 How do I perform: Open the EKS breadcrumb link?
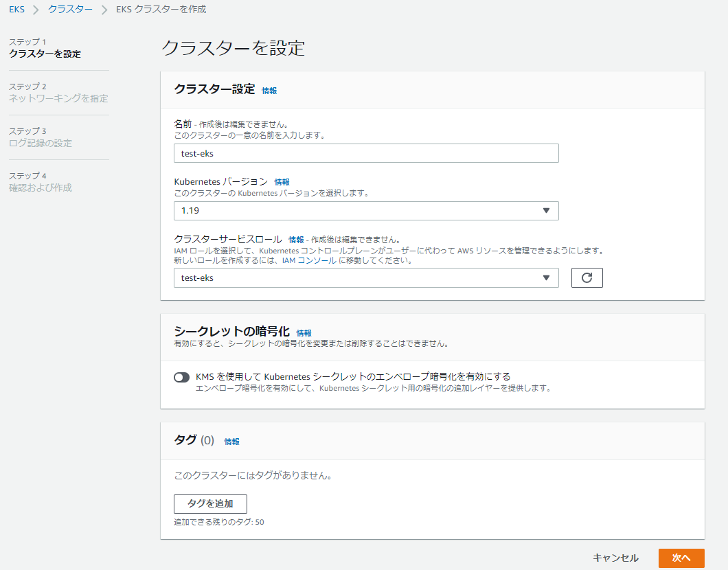tap(16, 9)
